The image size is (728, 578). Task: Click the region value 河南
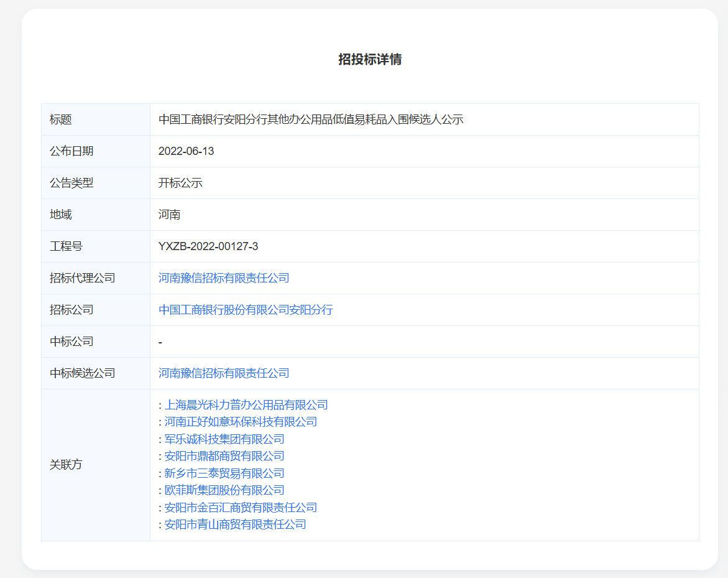[169, 215]
